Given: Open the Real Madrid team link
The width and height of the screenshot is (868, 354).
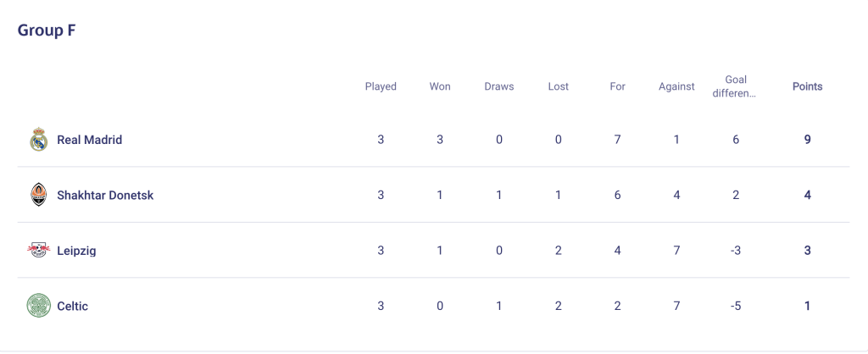Looking at the screenshot, I should point(90,140).
